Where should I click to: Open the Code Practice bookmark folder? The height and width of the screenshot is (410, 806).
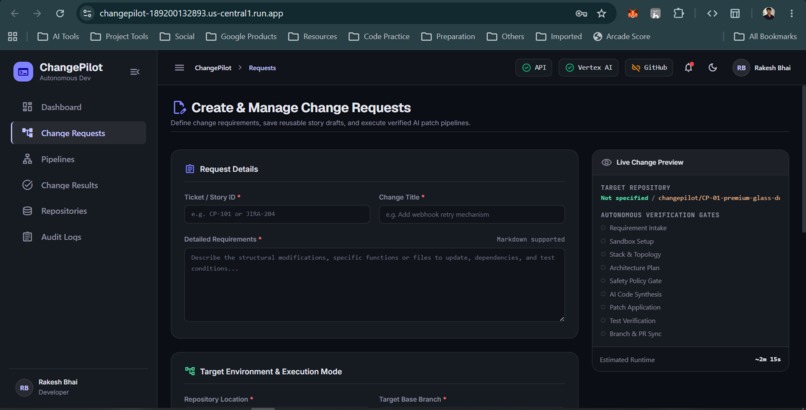379,36
